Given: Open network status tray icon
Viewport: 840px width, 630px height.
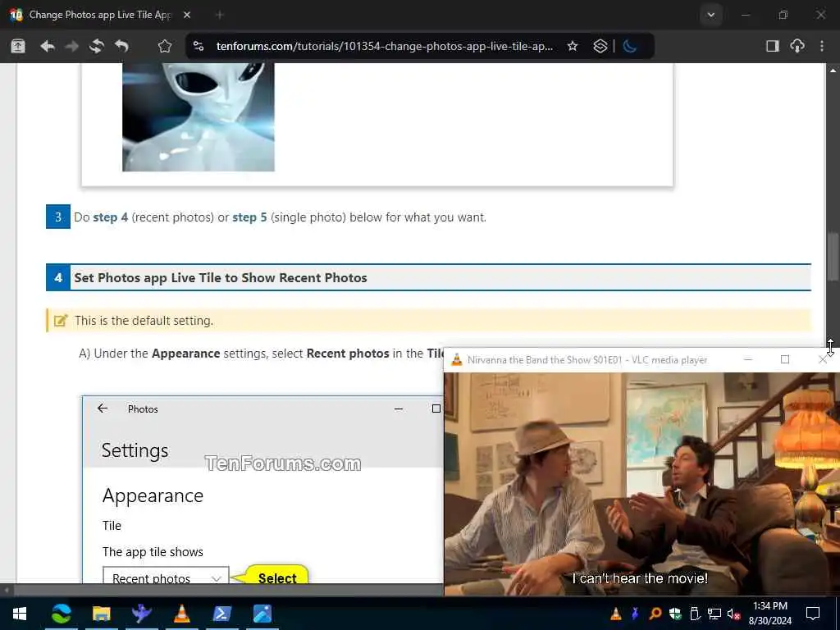Looking at the screenshot, I should (714, 614).
